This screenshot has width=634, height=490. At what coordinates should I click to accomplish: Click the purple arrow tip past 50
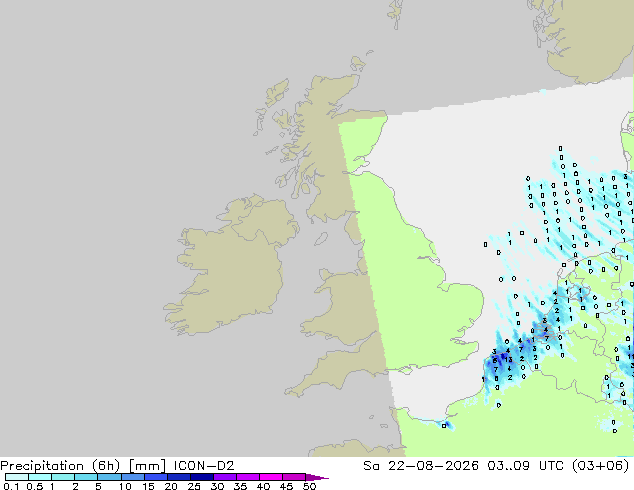(318, 477)
